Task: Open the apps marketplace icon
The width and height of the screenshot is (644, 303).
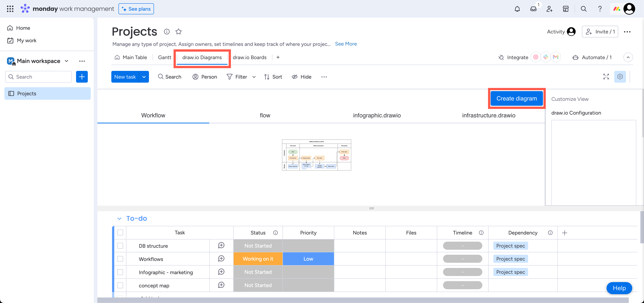Action: 566,9
